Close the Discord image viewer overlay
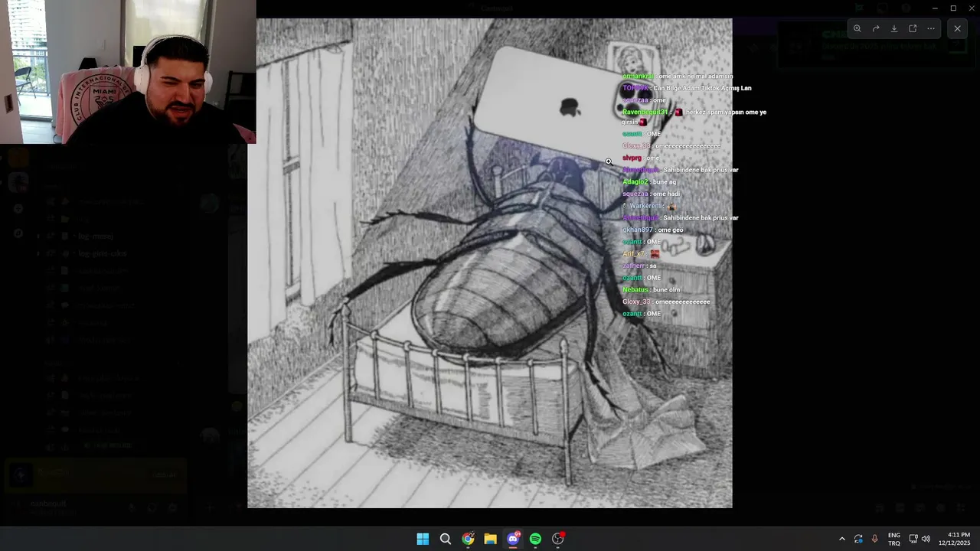 957,29
